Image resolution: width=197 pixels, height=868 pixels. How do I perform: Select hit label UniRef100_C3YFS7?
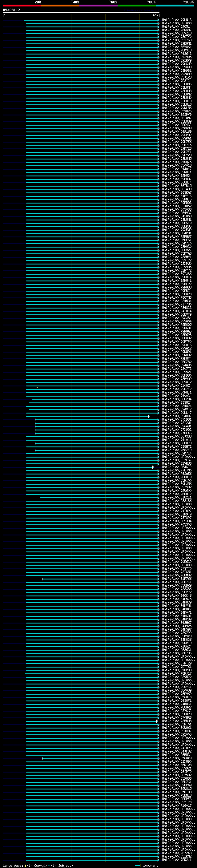(177, 460)
